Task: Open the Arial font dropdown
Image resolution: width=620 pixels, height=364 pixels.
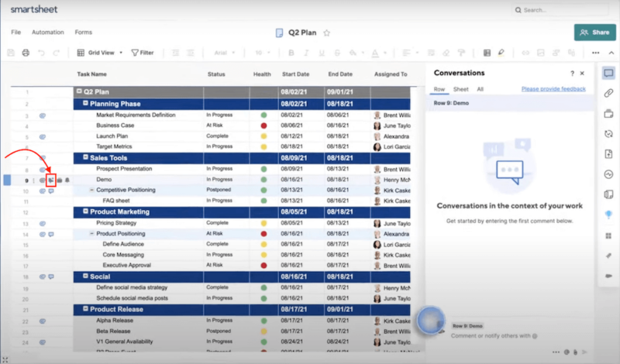Action: tap(224, 53)
